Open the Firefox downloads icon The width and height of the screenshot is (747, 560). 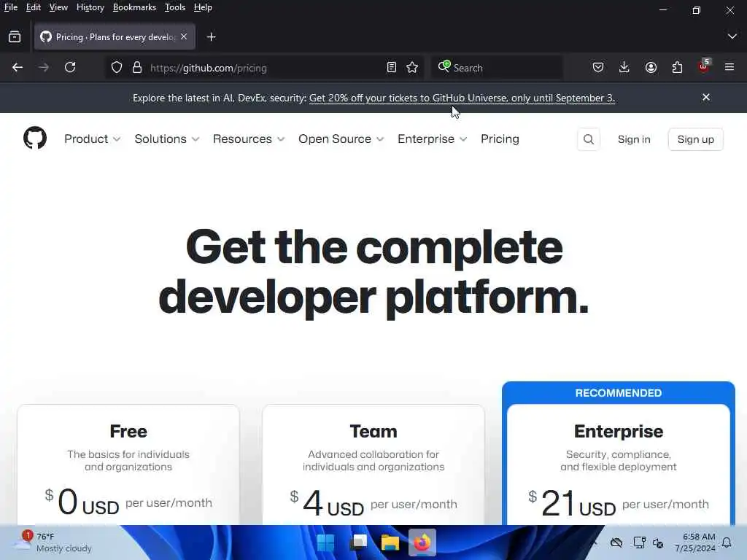pyautogui.click(x=624, y=68)
